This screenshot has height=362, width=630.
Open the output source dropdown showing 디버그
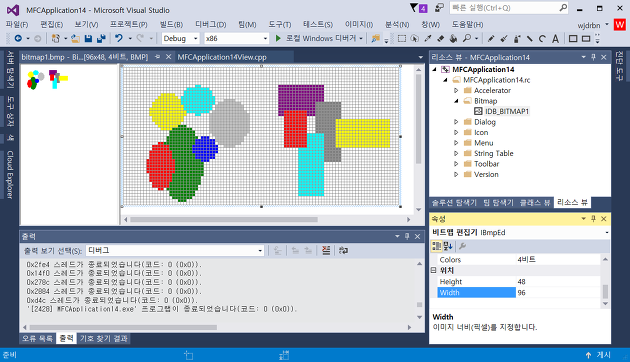[175, 250]
